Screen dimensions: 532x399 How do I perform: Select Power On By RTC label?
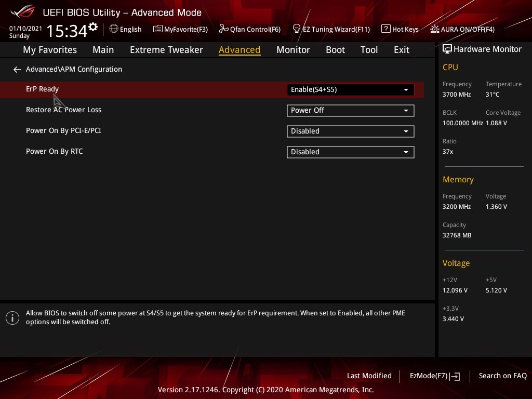click(54, 151)
